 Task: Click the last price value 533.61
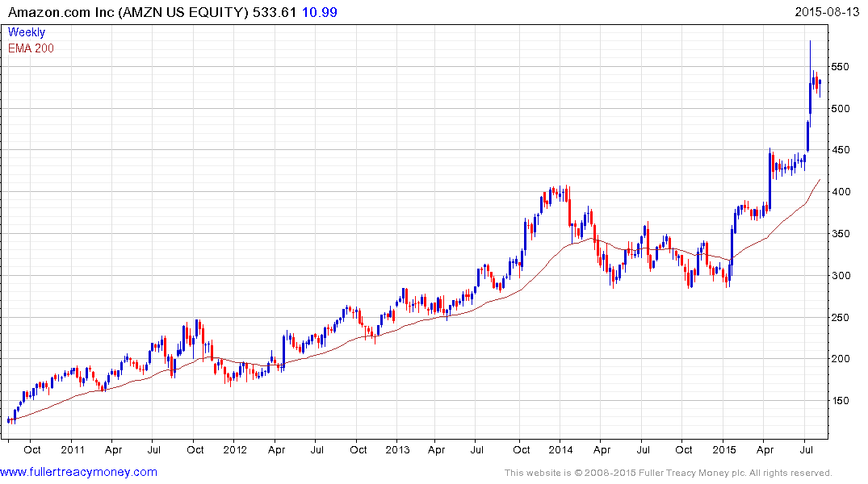pos(275,12)
